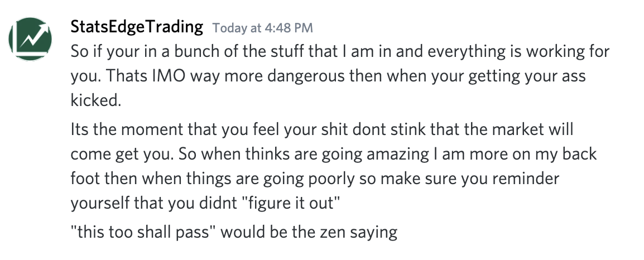The height and width of the screenshot is (260, 644).
Task: Open the StatsEdgeTrading green chart avatar
Action: click(30, 39)
